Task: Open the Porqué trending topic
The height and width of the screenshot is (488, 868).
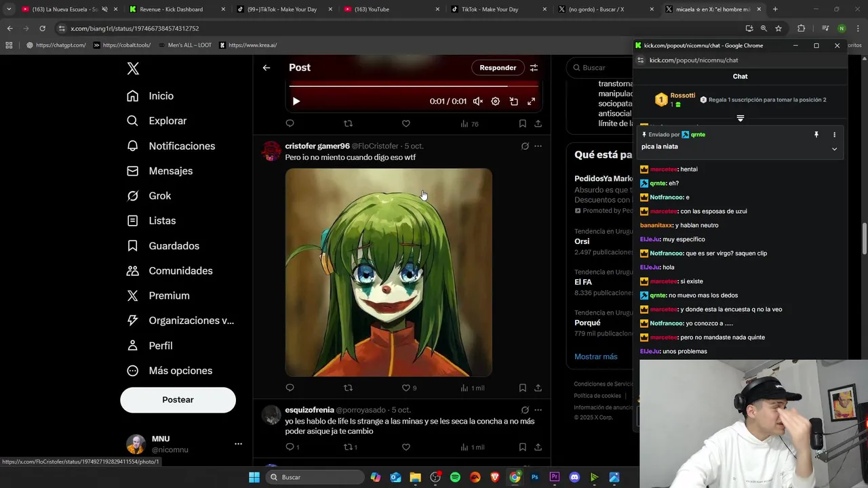Action: 587,323
